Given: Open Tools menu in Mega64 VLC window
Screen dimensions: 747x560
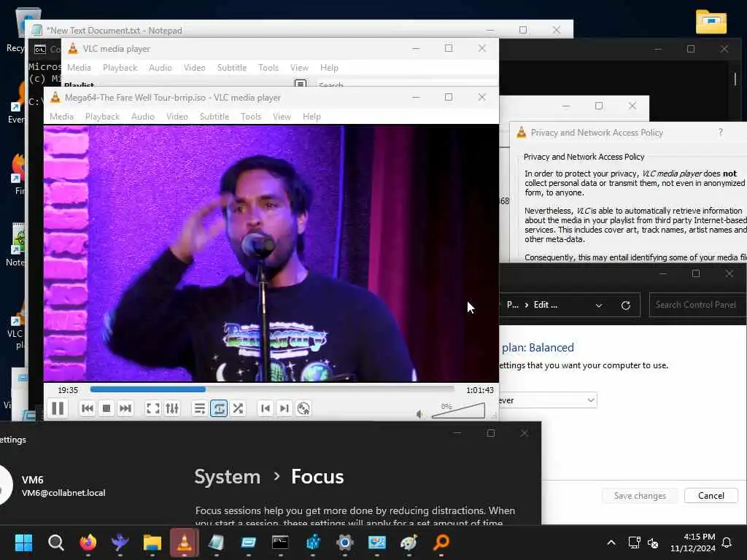Looking at the screenshot, I should 251,117.
